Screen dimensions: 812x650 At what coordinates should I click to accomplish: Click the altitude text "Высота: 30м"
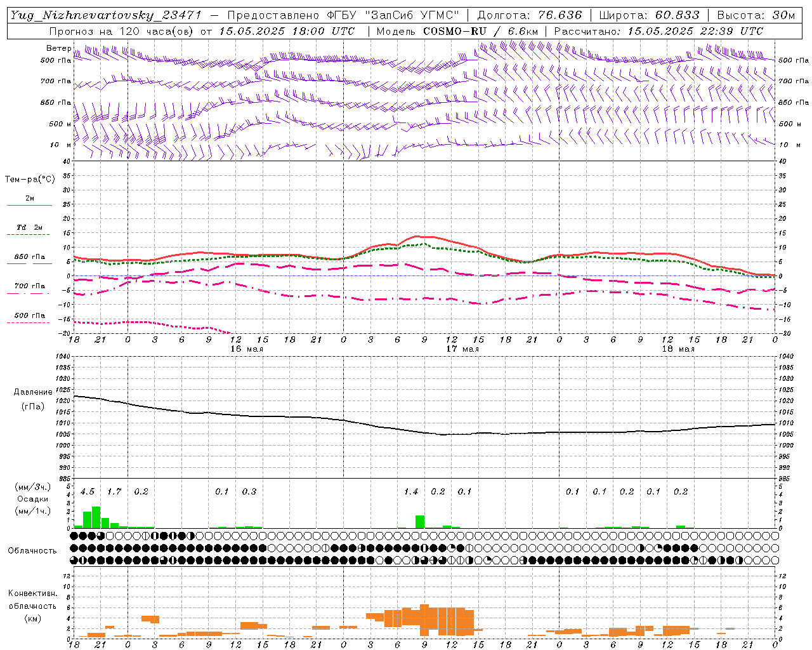click(756, 15)
